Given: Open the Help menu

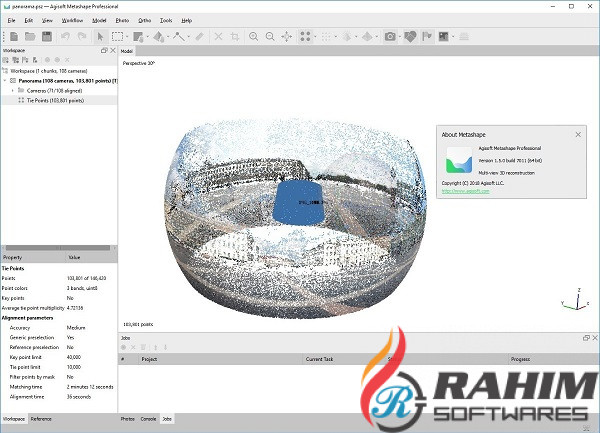Looking at the screenshot, I should click(x=186, y=21).
